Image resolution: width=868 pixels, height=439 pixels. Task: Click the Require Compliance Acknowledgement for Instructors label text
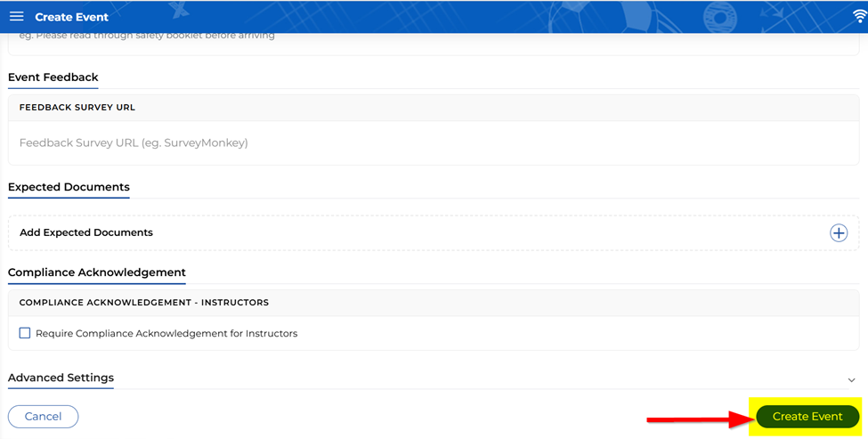(x=166, y=333)
